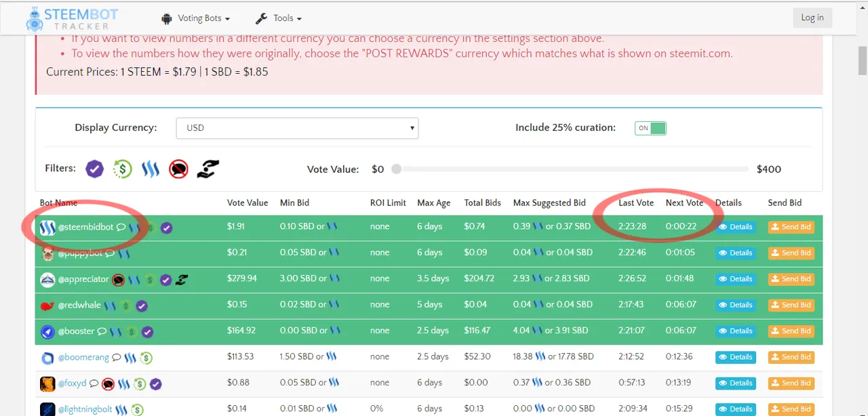868x416 pixels.
Task: Open the @redwhale link
Action: point(79,306)
